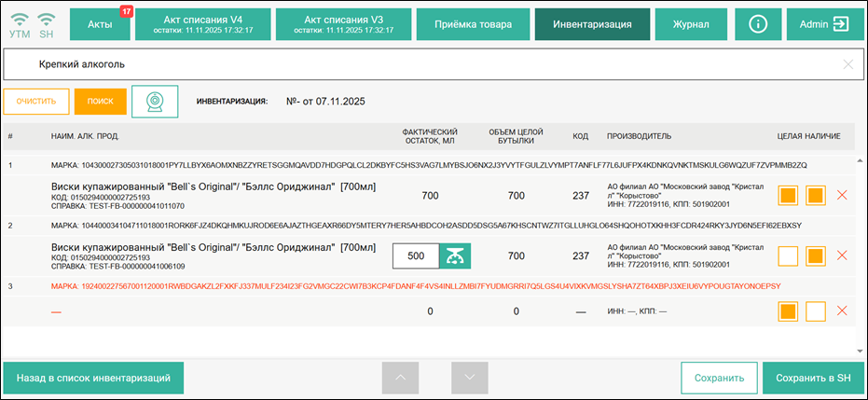Clear search field with X icon
The image size is (868, 400).
(847, 64)
